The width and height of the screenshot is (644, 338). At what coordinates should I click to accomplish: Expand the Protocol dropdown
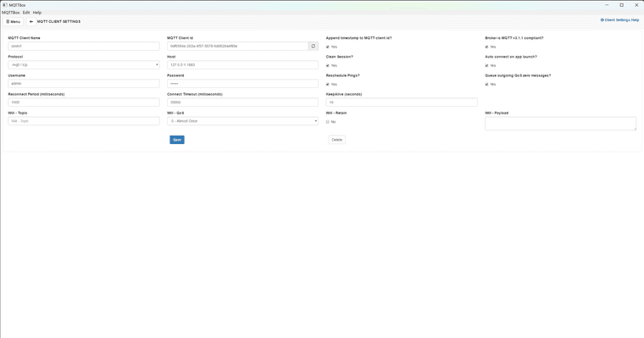click(x=84, y=65)
